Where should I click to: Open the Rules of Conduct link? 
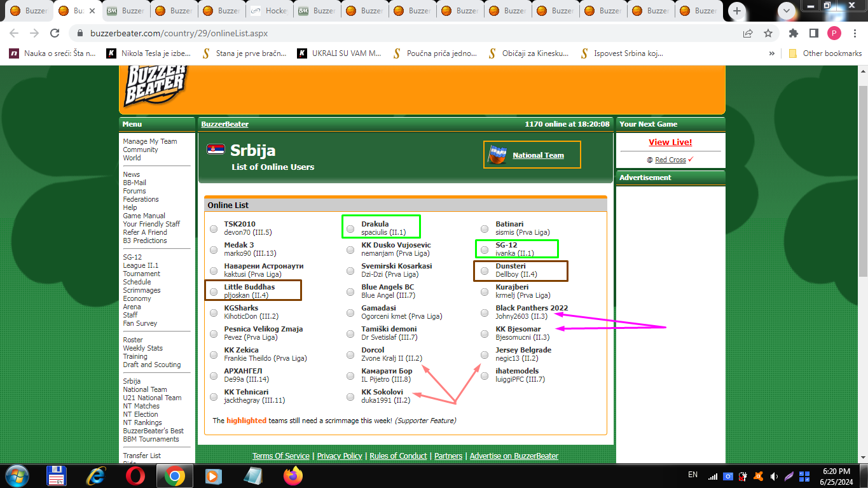[398, 456]
